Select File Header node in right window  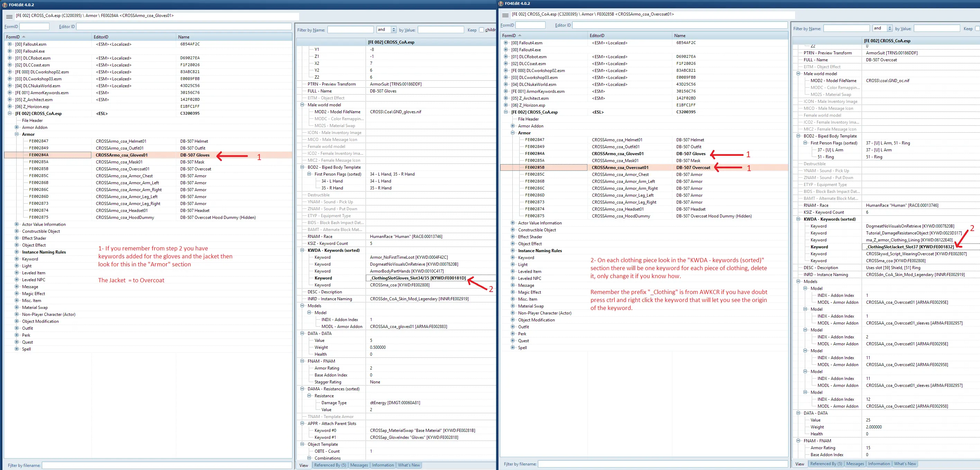point(528,119)
